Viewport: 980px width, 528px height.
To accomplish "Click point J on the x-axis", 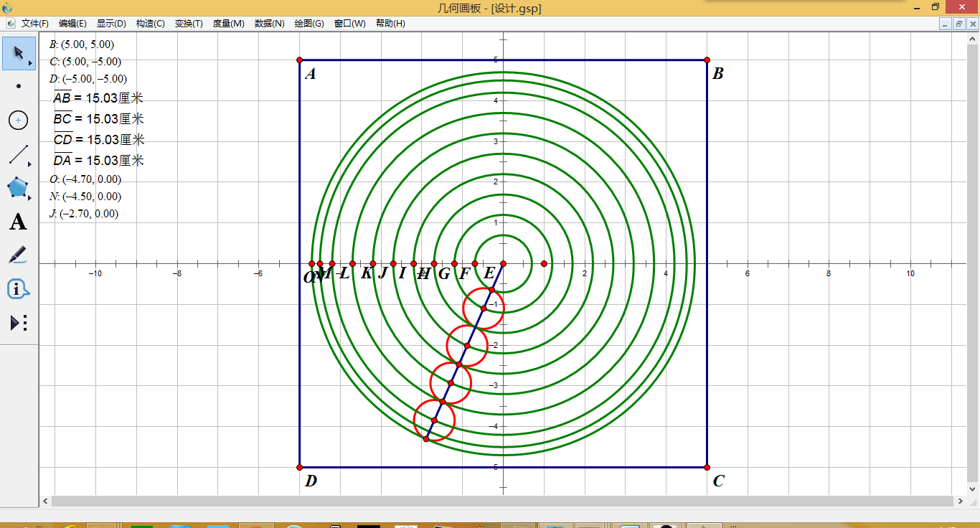I will [x=393, y=263].
